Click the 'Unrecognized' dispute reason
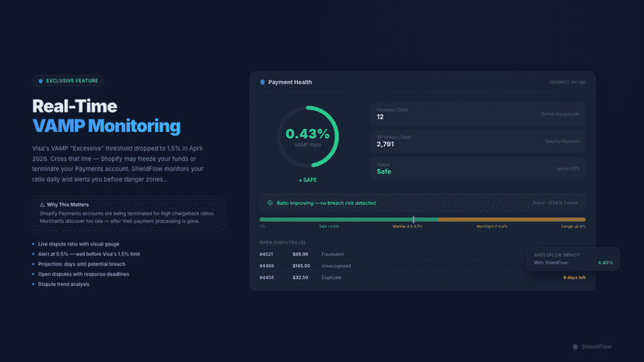The image size is (644, 362). point(336,266)
